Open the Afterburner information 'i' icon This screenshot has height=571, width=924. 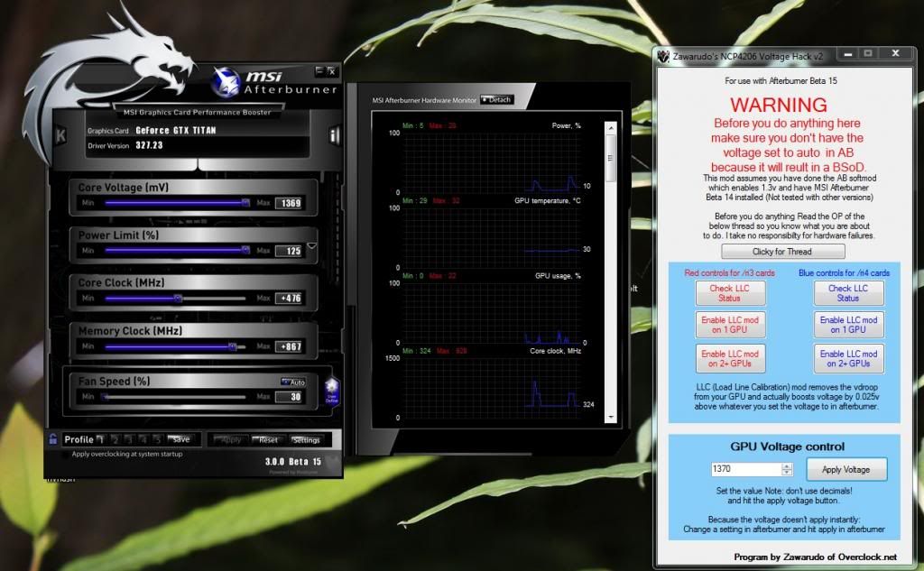pos(334,135)
